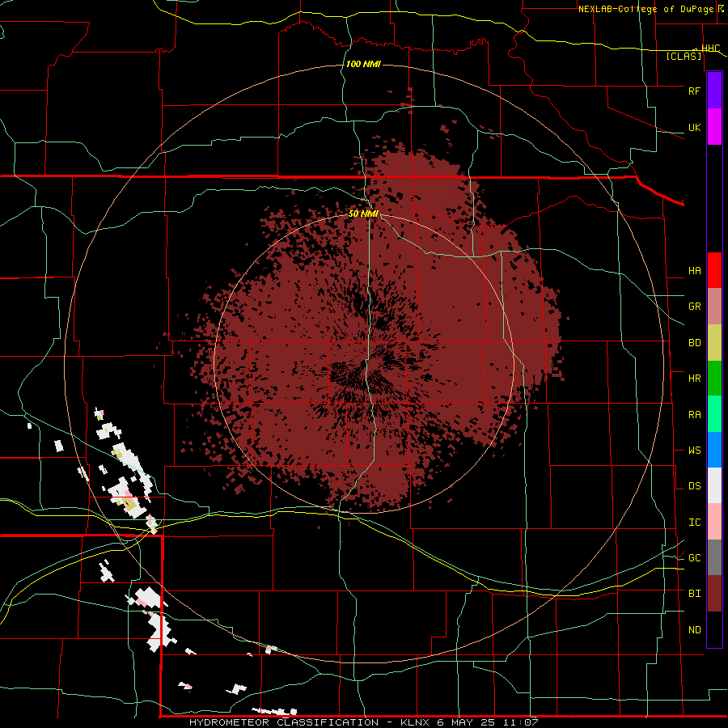Viewport: 728px width, 728px height.
Task: Click the 50 NMI range ring label
Action: 363,214
